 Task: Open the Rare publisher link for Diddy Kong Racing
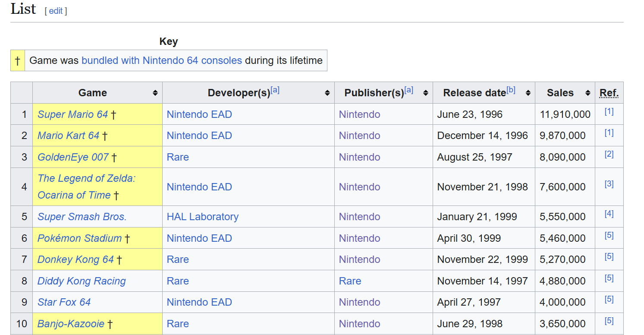[350, 281]
